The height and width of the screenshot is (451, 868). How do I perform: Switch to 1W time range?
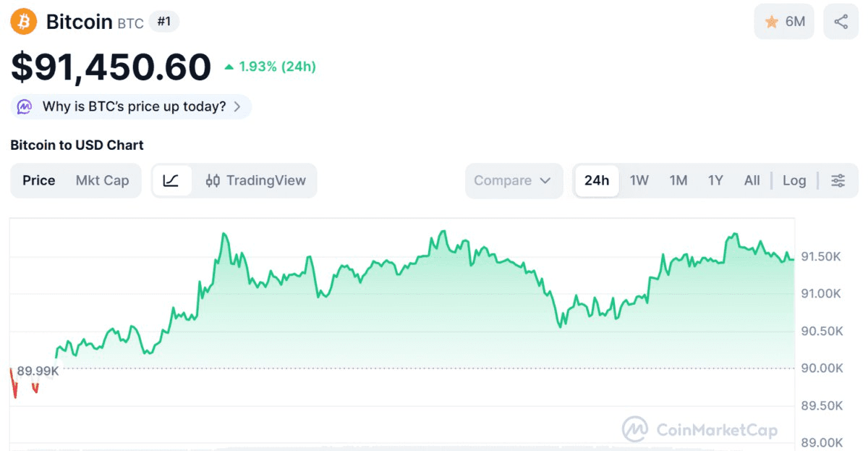(639, 180)
